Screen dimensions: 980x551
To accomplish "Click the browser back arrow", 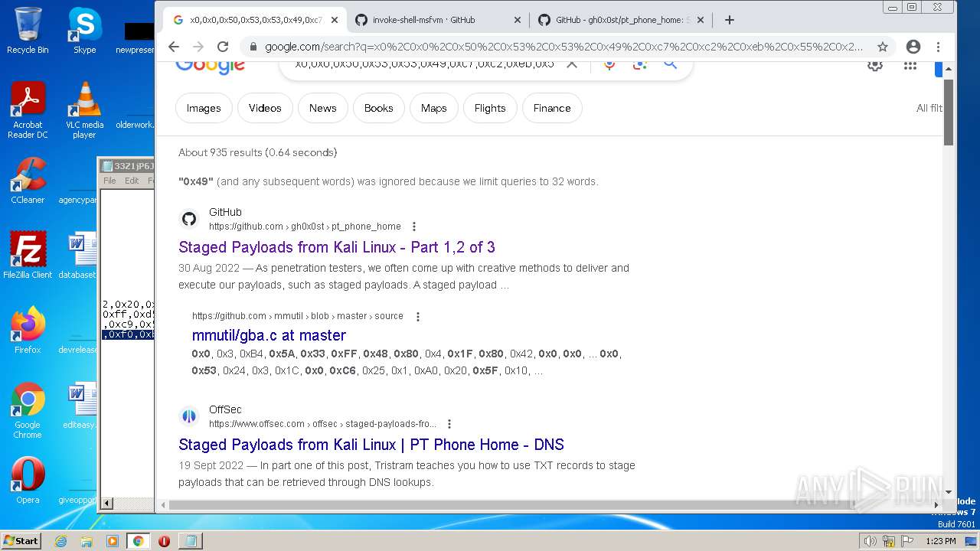I will (x=174, y=47).
